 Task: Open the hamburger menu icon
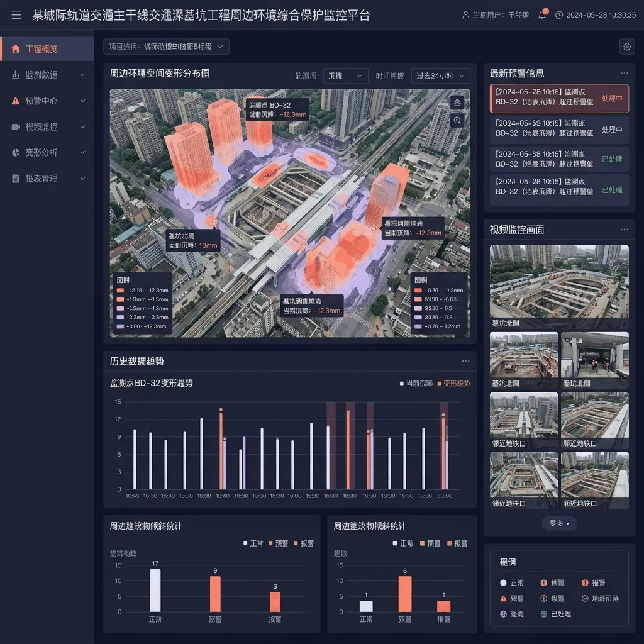16,15
